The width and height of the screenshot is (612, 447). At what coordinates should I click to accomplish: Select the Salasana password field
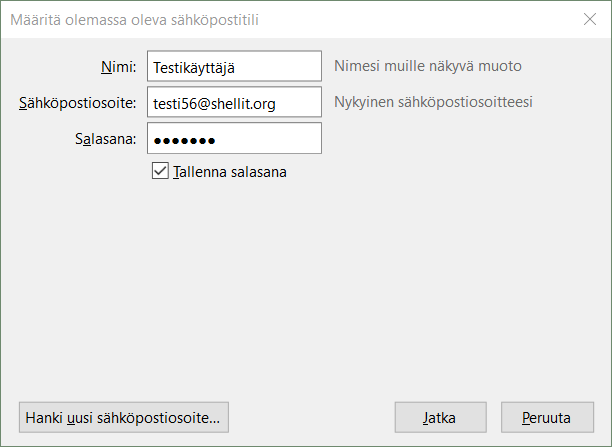(234, 138)
